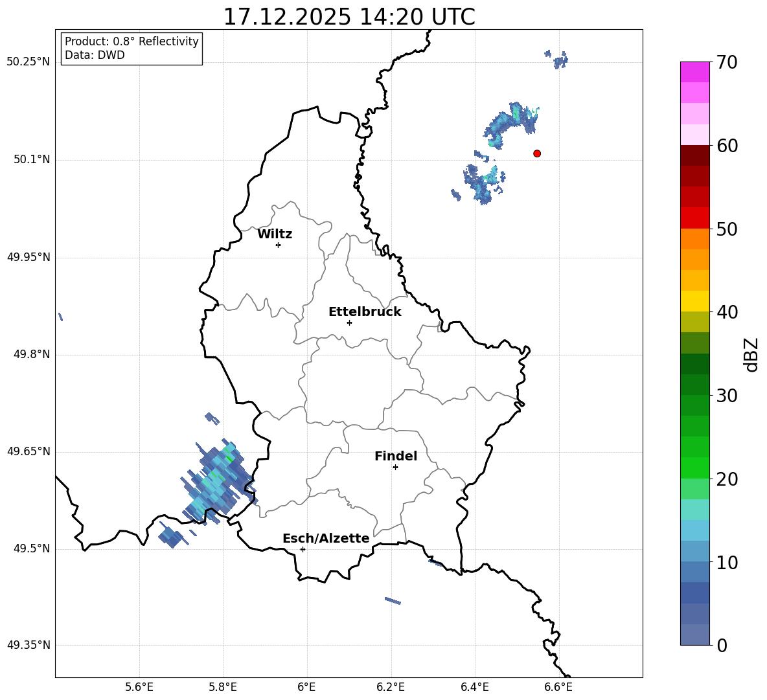Screen dimensions: 767x700
Task: Click the 30 tick on the colorbar
Action: (x=727, y=396)
